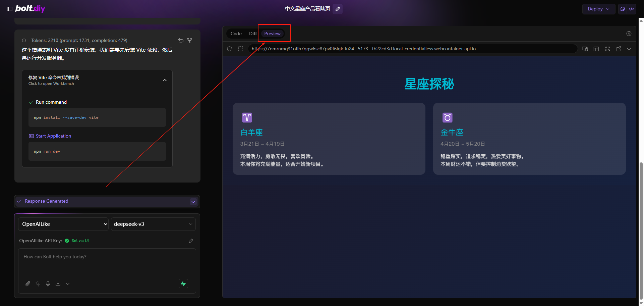Click the 星座探秘 page heading
This screenshot has width=644, height=306.
click(429, 84)
